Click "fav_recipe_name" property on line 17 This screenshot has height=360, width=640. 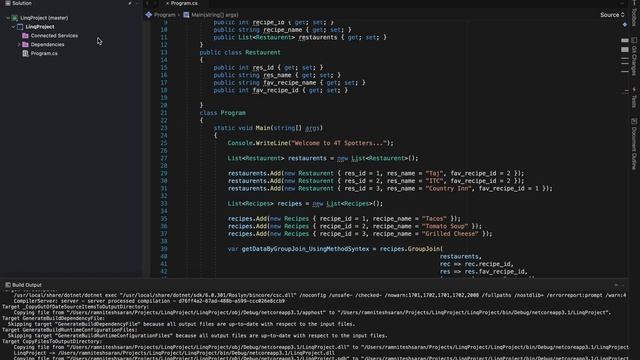click(289, 83)
